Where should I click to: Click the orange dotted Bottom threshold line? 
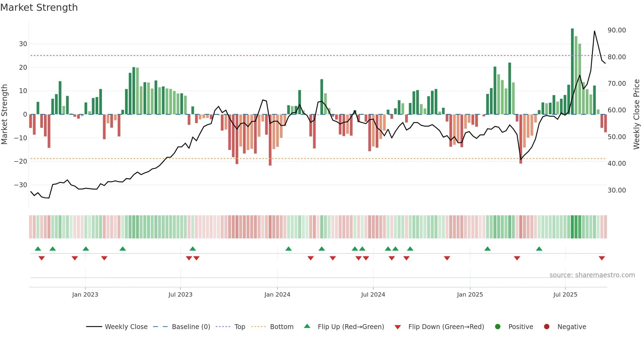pyautogui.click(x=318, y=158)
